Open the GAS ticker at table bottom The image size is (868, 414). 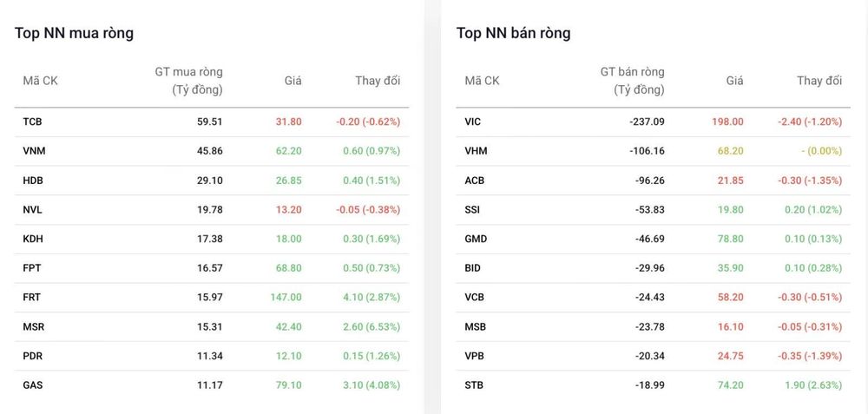[33, 385]
